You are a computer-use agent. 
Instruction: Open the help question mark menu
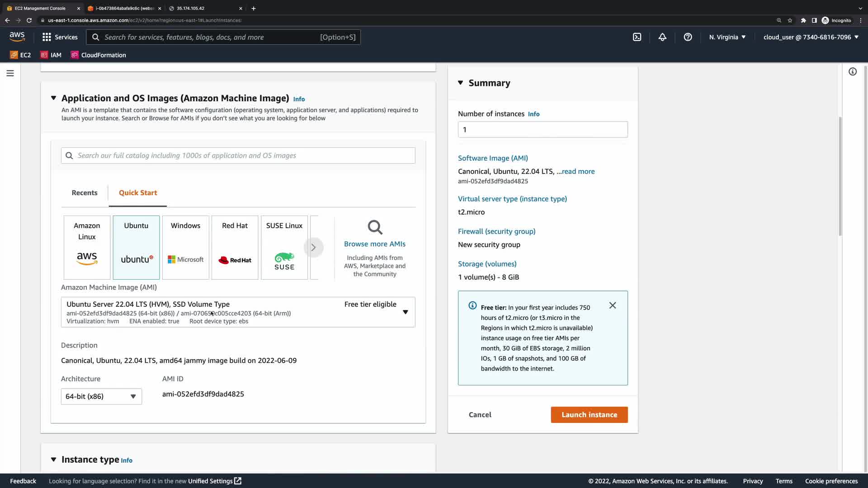click(688, 37)
